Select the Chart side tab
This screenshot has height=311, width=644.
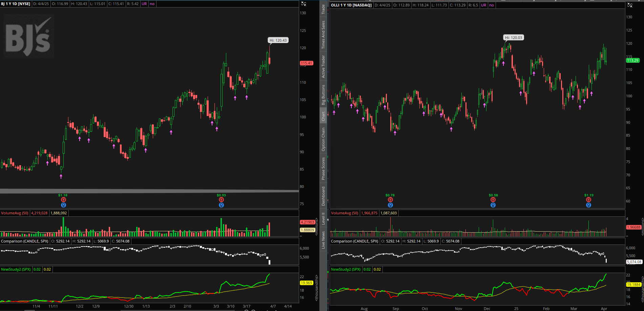[323, 116]
